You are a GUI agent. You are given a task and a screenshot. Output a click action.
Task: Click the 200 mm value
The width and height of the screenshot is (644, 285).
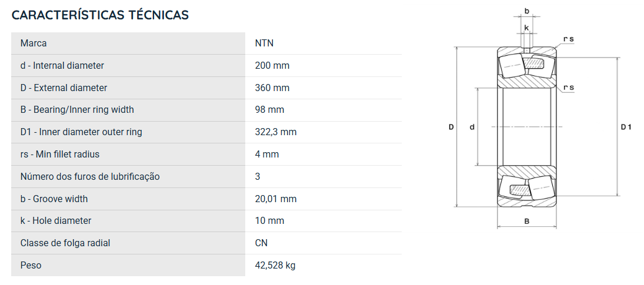tap(272, 66)
